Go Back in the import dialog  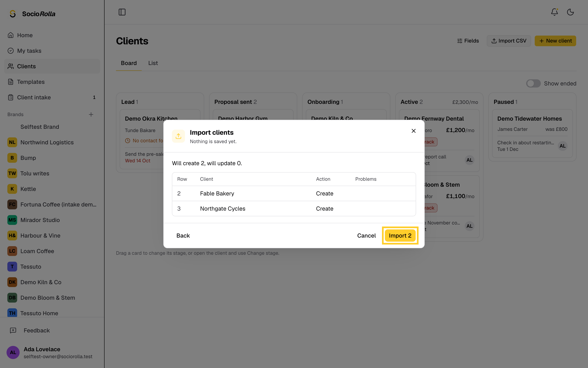[x=183, y=235]
